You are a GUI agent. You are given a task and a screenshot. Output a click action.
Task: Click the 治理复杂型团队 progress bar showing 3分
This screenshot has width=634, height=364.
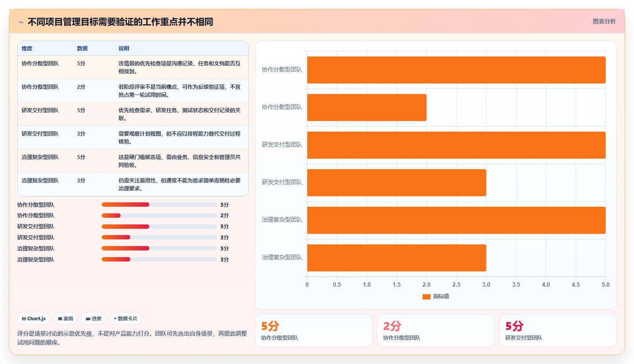pyautogui.click(x=159, y=259)
